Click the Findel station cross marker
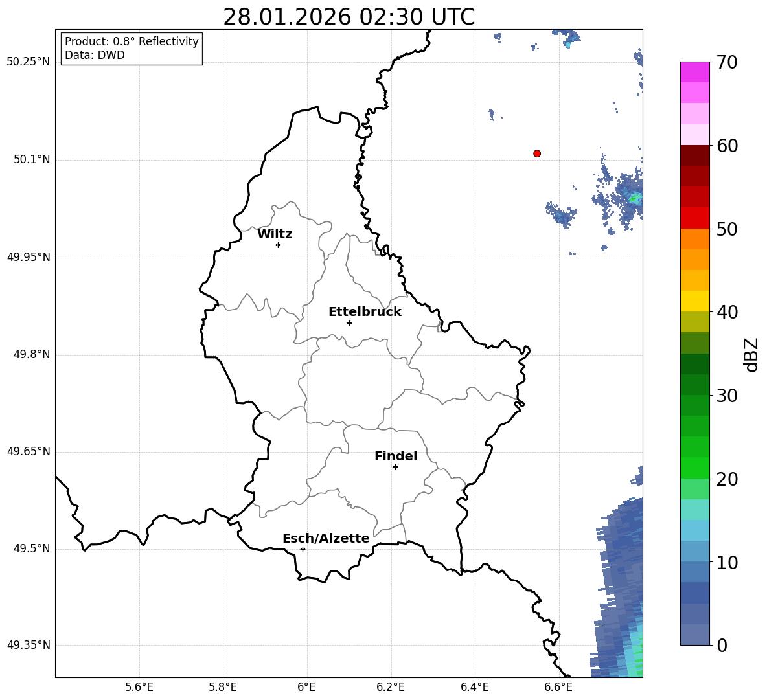This screenshot has height=700, width=767. 395,467
